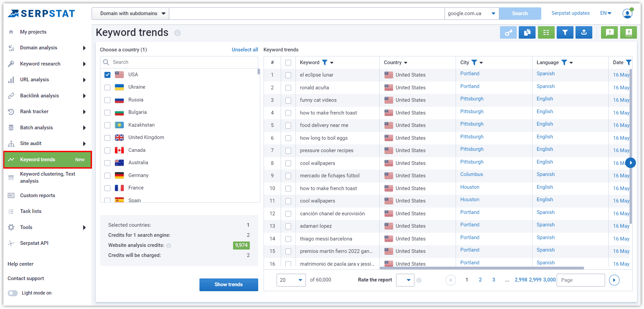644x309 pixels.
Task: Open the Rate the report dropdown
Action: (405, 280)
